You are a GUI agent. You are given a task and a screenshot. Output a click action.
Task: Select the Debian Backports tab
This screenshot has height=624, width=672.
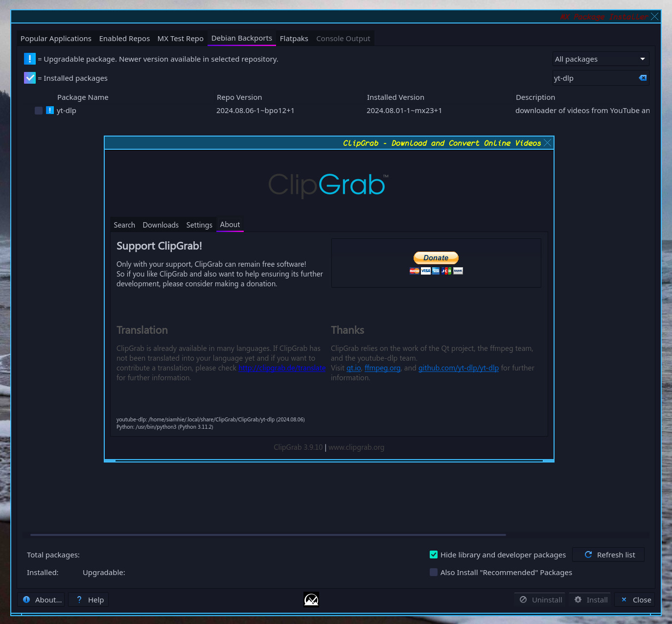point(242,38)
